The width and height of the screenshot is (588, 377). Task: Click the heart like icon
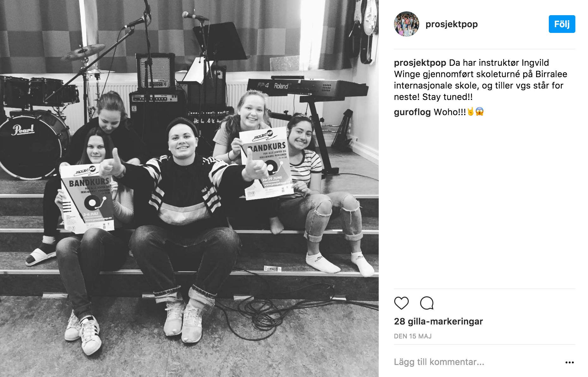[x=401, y=303]
